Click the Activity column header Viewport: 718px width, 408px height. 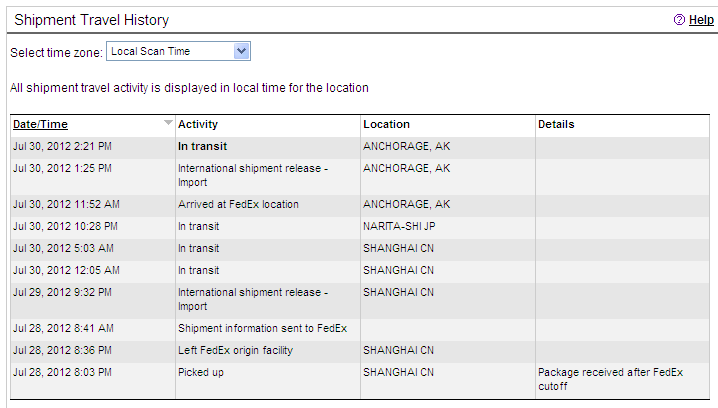coord(197,124)
